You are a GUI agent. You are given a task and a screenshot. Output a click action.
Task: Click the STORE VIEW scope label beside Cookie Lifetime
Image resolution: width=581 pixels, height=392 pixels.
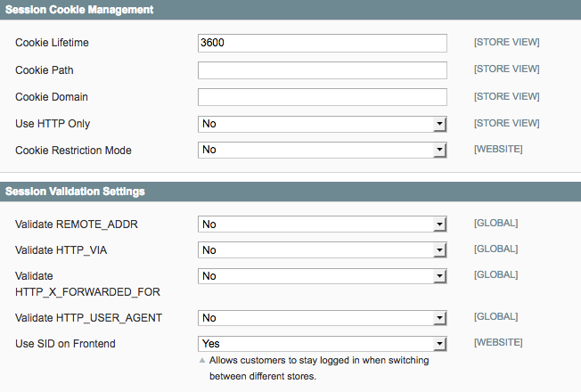click(506, 42)
